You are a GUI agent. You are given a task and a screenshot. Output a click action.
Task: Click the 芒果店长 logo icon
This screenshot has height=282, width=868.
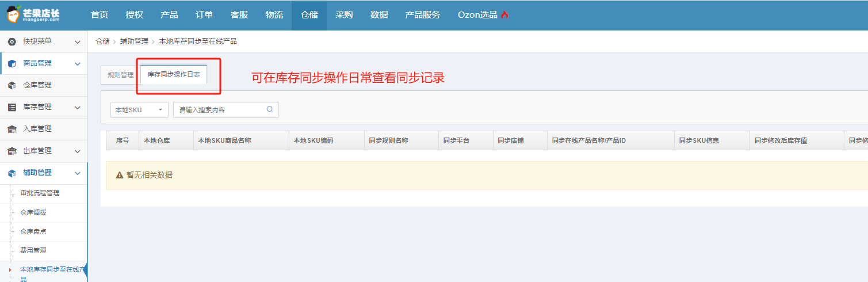coord(14,15)
